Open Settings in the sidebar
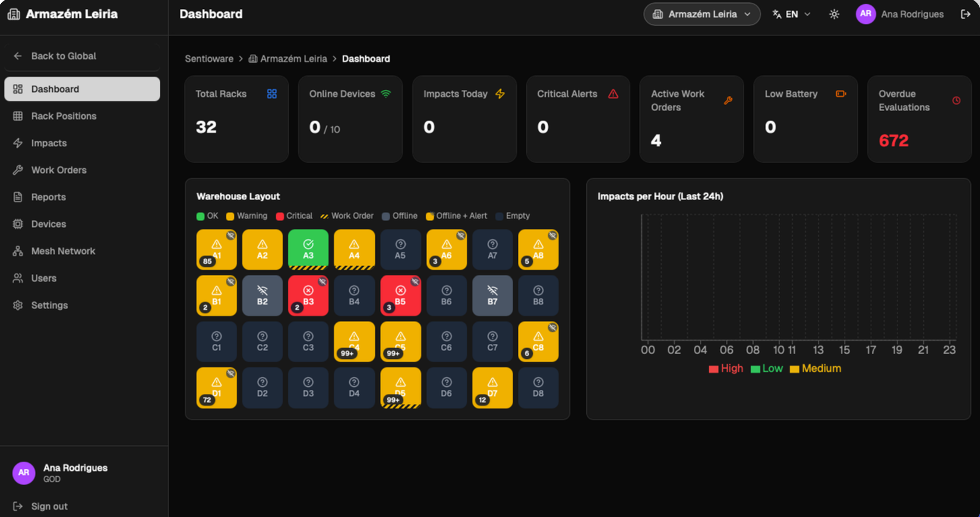The image size is (980, 517). pos(82,305)
